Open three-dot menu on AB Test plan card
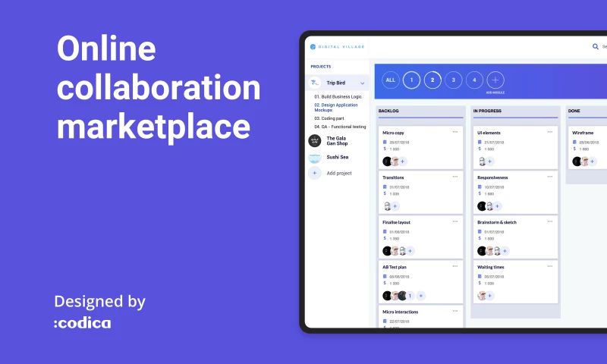Screen dimensions: 607x364 tap(454, 266)
